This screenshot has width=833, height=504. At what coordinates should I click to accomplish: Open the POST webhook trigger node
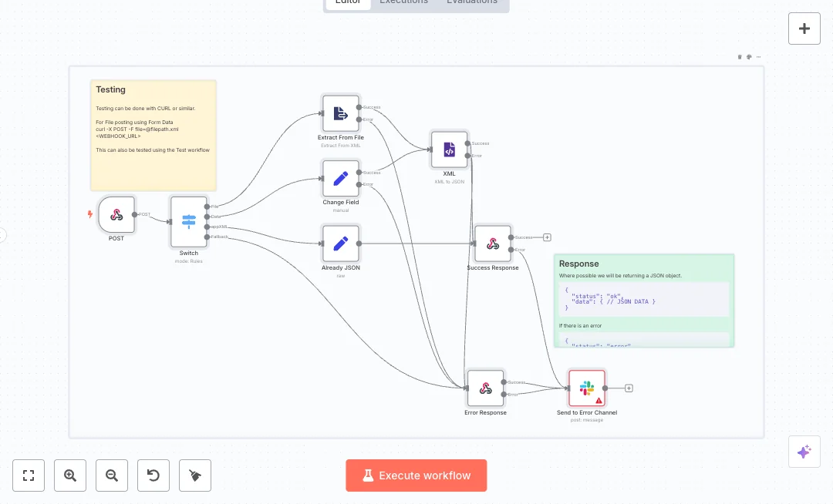pos(116,215)
